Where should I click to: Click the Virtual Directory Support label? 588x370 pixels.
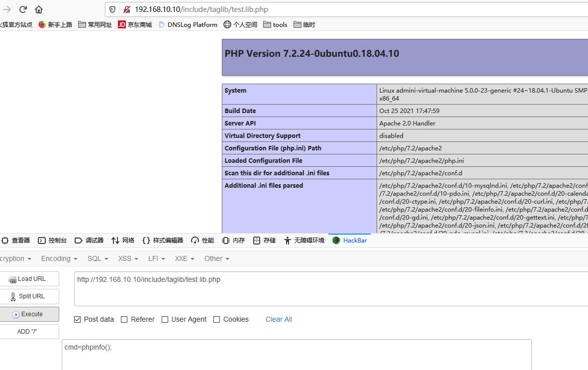(x=263, y=136)
